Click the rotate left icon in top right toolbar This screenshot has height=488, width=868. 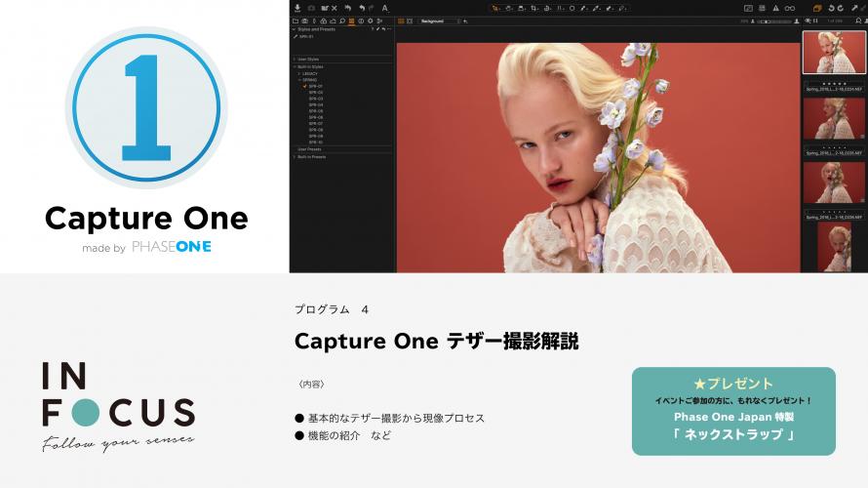(831, 9)
